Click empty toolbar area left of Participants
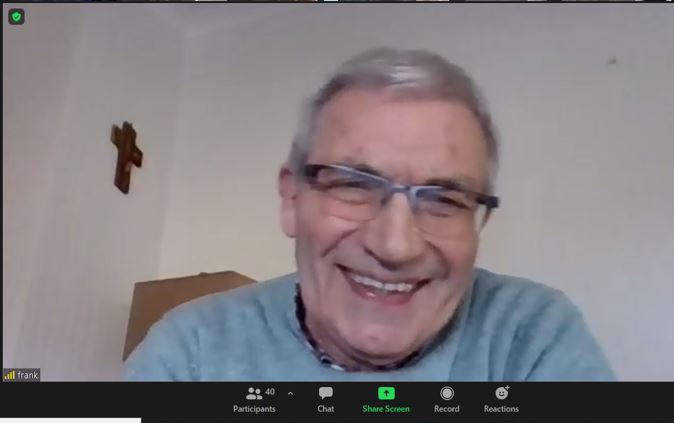Screen dimensions: 674x423 click(x=120, y=398)
